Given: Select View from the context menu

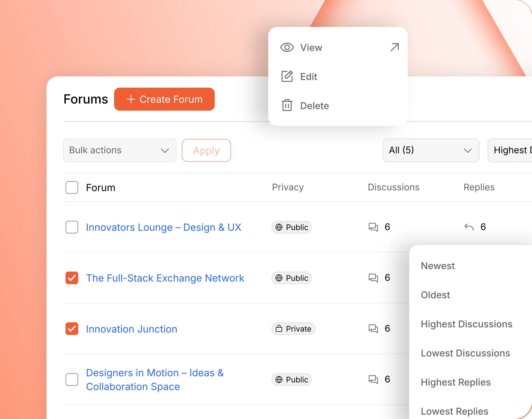Looking at the screenshot, I should 338,47.
